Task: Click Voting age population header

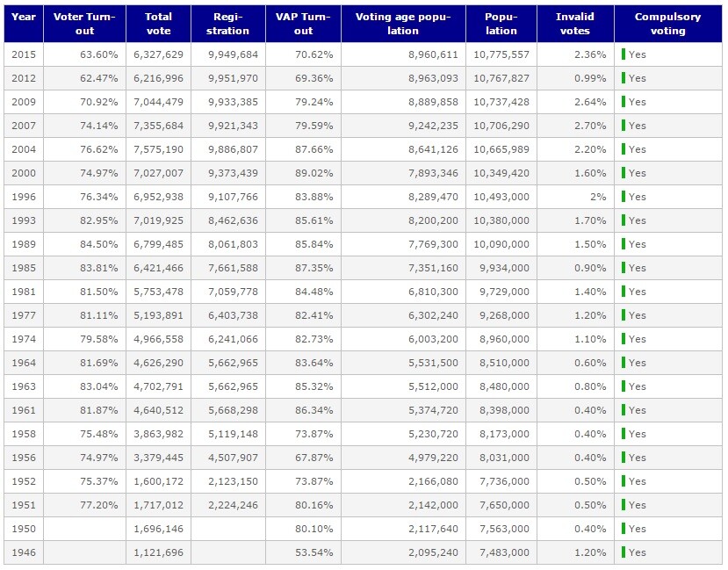Action: (x=403, y=24)
